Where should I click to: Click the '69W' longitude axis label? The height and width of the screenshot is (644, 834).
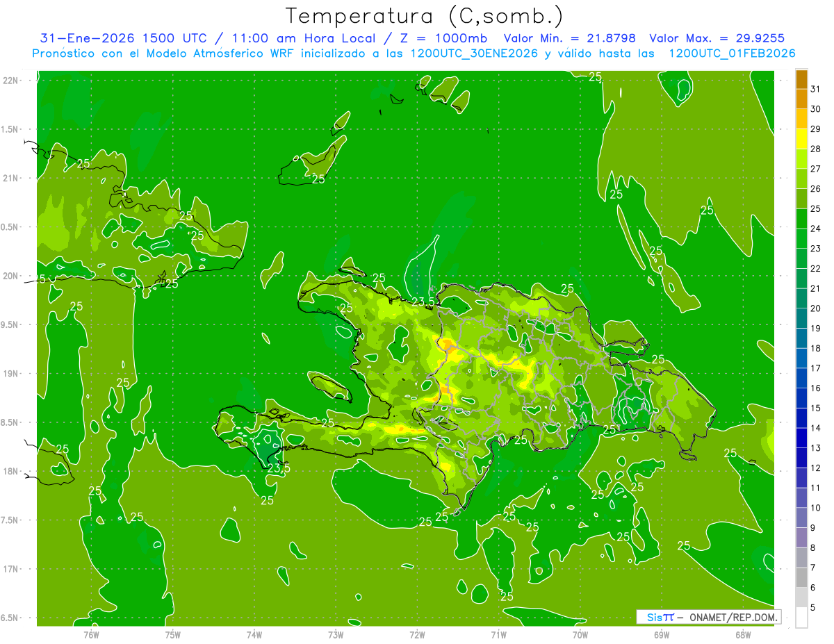coord(662,634)
